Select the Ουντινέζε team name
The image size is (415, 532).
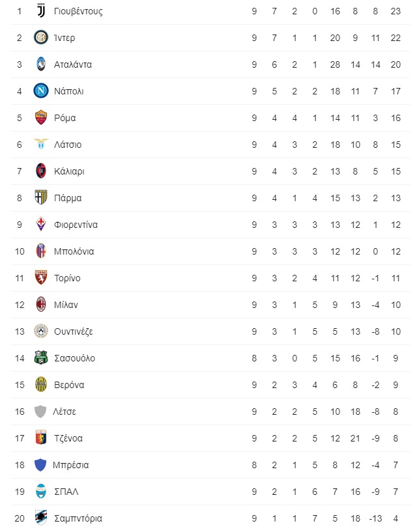[74, 331]
